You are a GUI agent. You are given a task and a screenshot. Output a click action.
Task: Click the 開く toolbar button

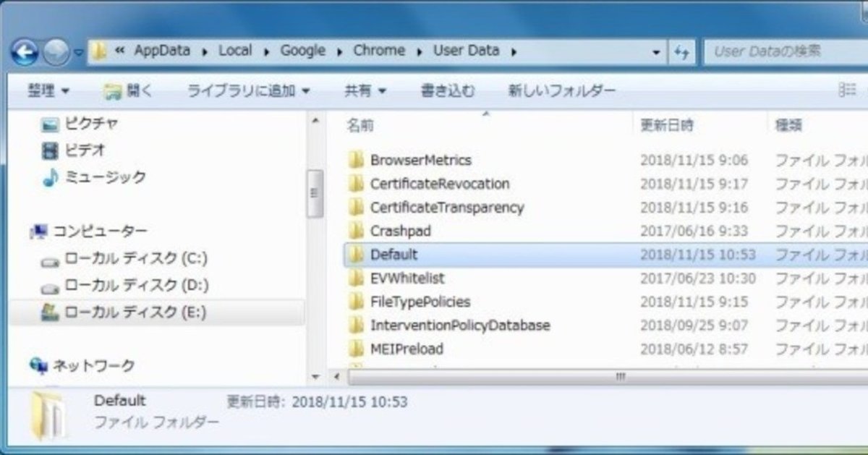129,90
